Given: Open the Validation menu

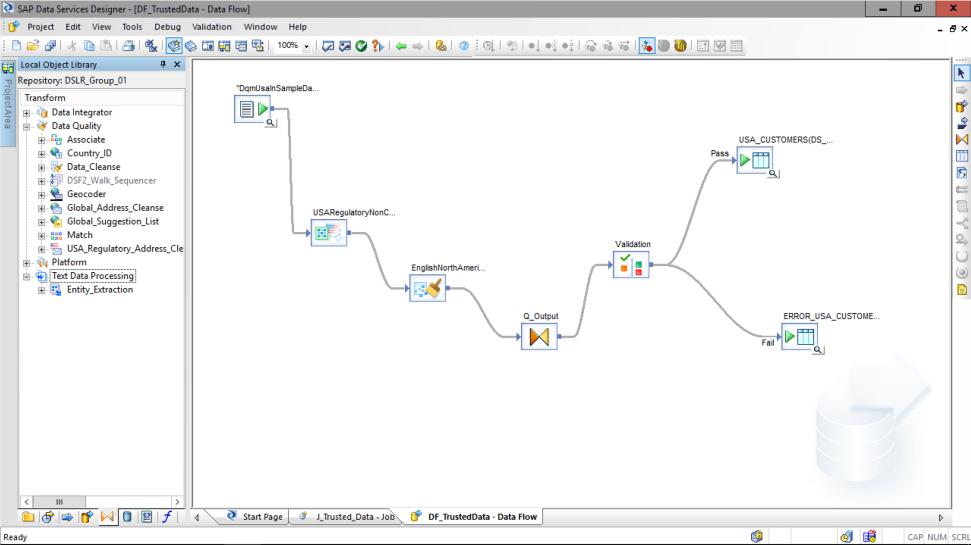Looking at the screenshot, I should pos(212,27).
